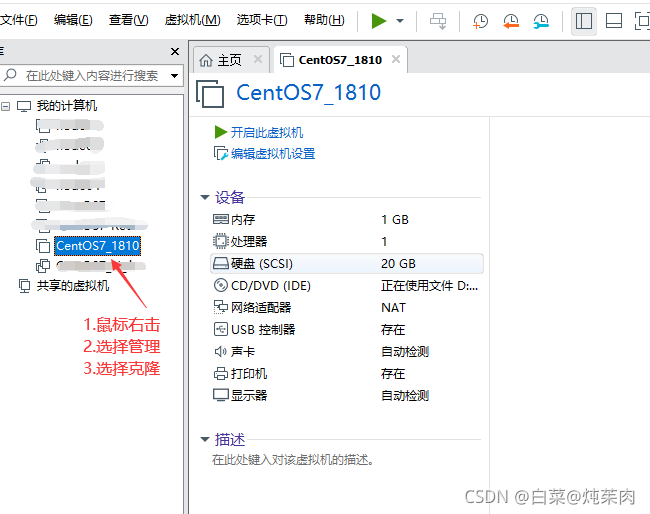The image size is (650, 514).
Task: Open the 文件(F) menu
Action: [x=19, y=19]
